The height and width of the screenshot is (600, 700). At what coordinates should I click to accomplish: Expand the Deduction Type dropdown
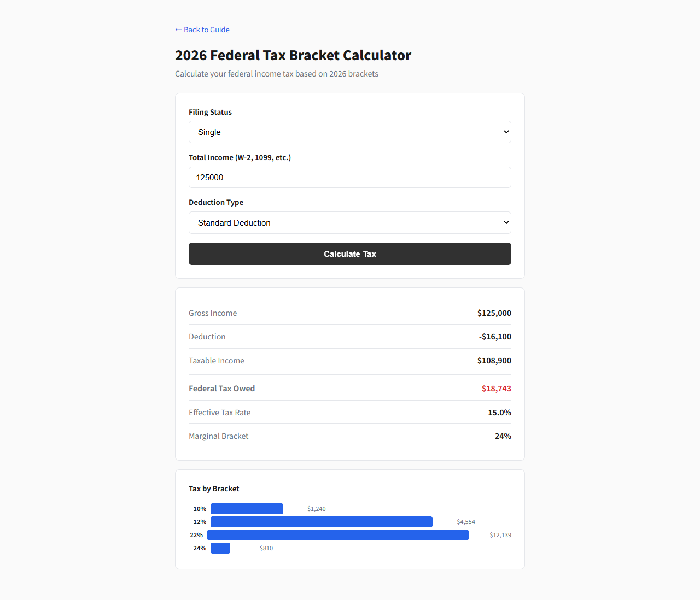coord(350,223)
